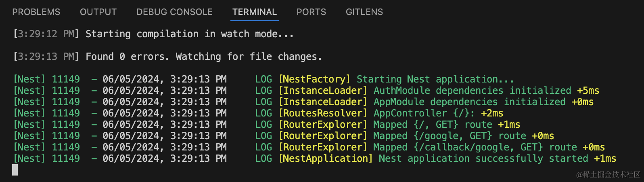The width and height of the screenshot is (644, 182).
Task: Click the 'Found 0 errors' message line
Action: [167, 57]
